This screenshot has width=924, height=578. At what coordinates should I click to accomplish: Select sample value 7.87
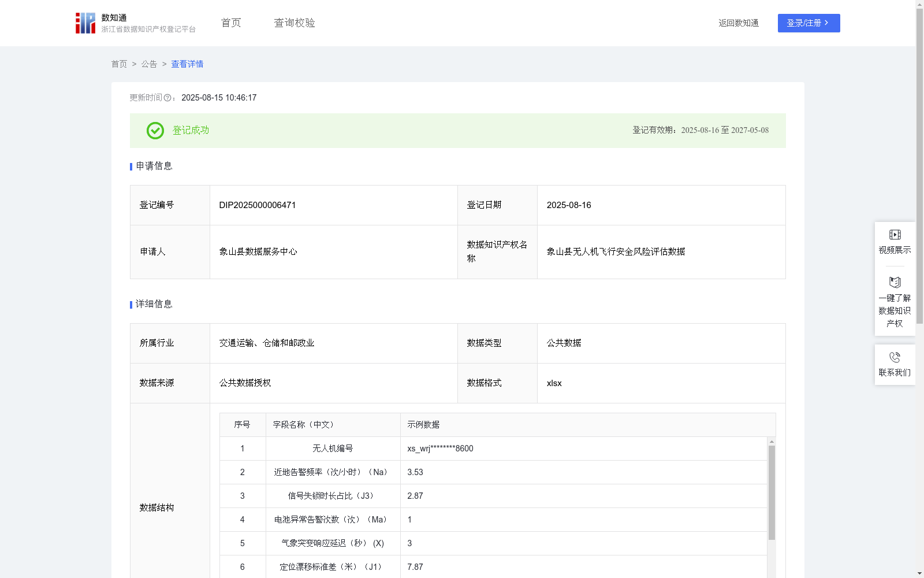415,567
